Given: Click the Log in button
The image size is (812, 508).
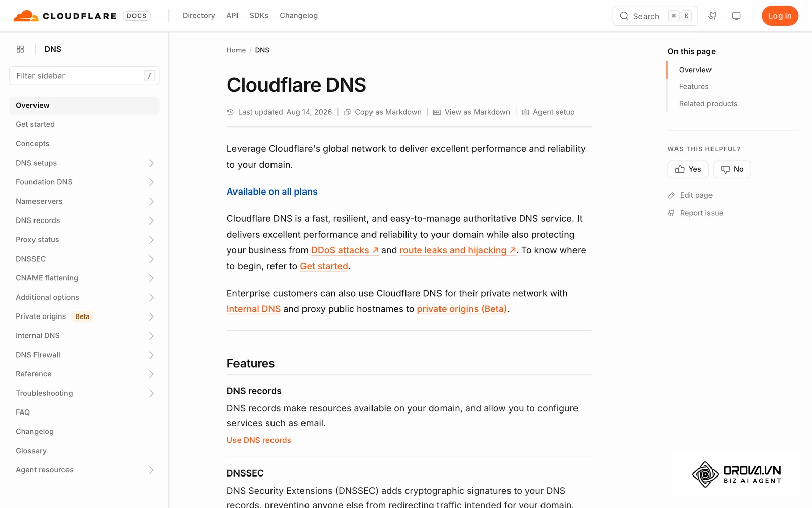Looking at the screenshot, I should [x=780, y=16].
